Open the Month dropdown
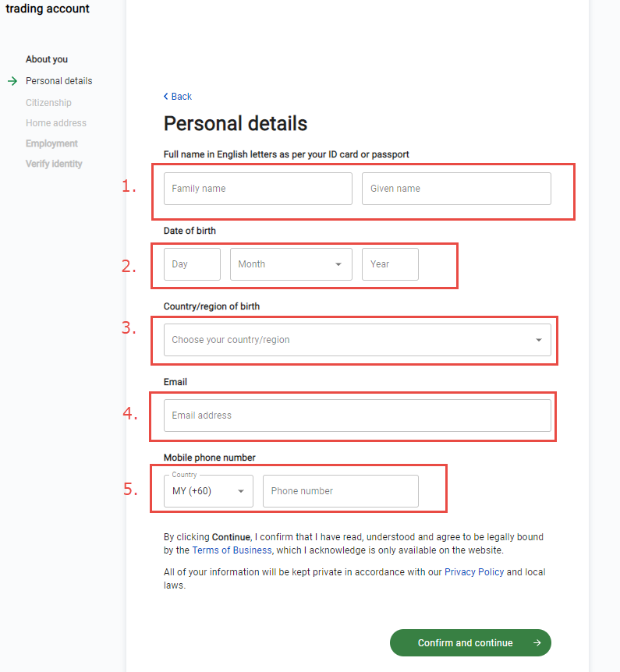 (291, 264)
